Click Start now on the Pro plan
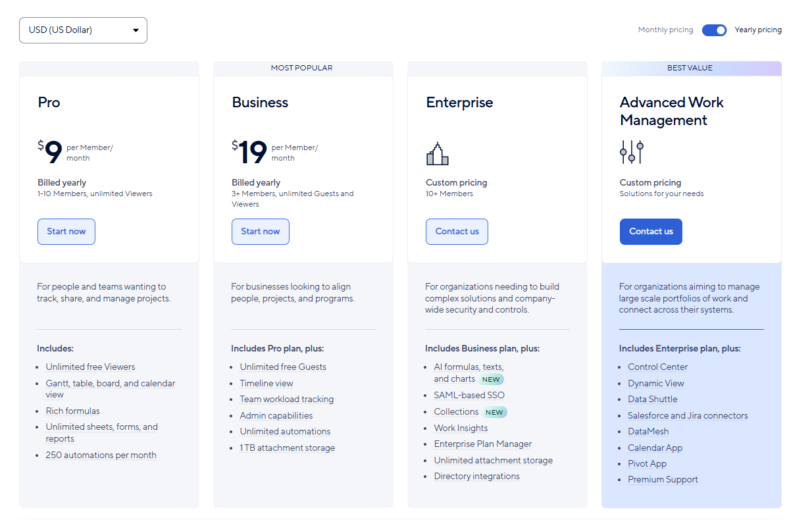Screen dimensions: 812x520 pos(66,231)
